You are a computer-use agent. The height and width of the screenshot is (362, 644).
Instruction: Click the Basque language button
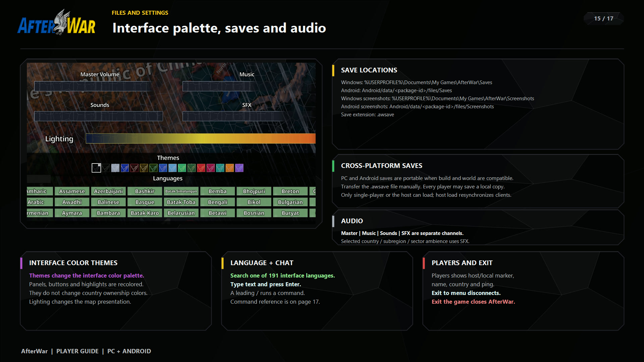click(x=145, y=202)
